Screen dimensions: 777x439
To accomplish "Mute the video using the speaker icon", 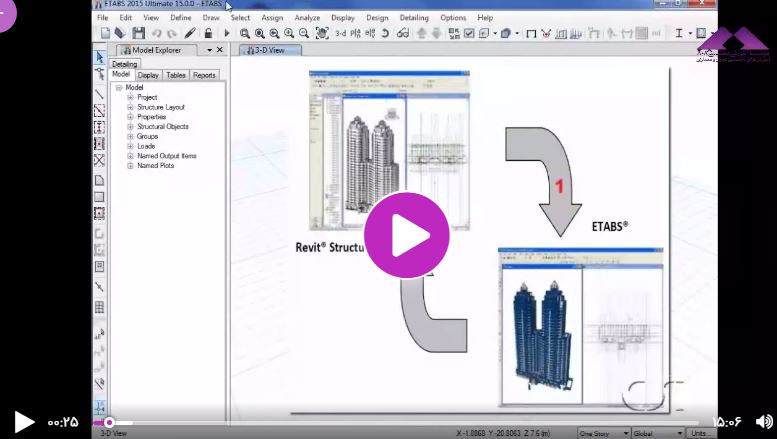I will [x=763, y=422].
